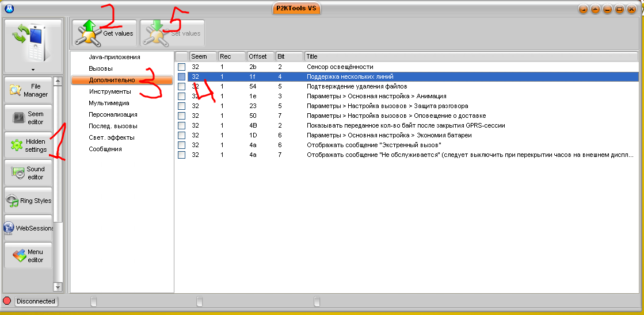
Task: Tick checkbox for Поддержка нескольких линий
Action: [x=181, y=76]
